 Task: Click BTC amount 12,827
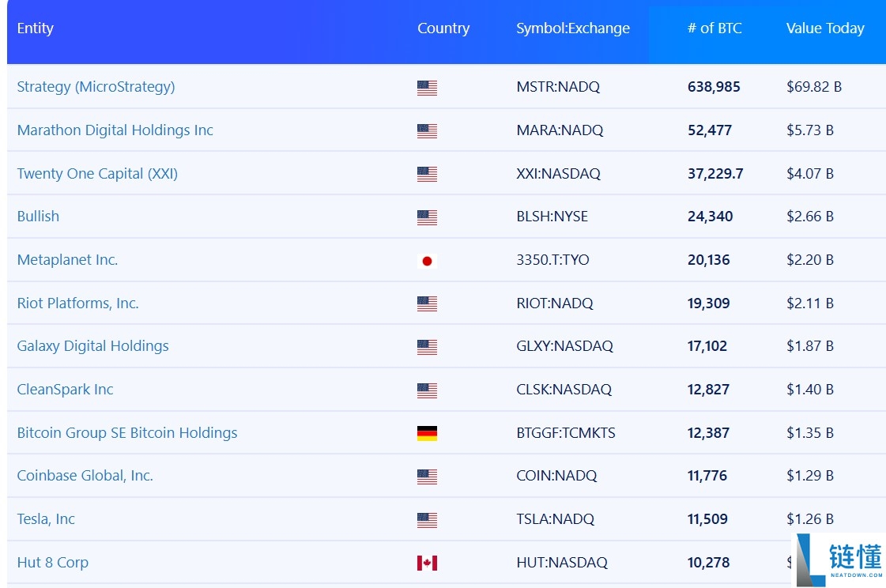point(709,389)
